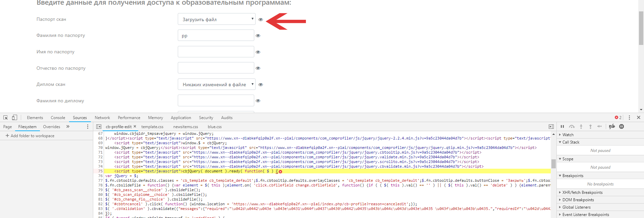Click the code editor vertical scrollbar thumb

point(553,164)
